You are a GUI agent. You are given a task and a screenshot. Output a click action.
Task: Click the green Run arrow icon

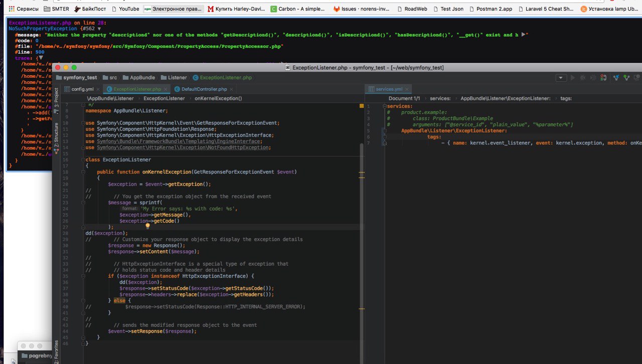pyautogui.click(x=572, y=78)
